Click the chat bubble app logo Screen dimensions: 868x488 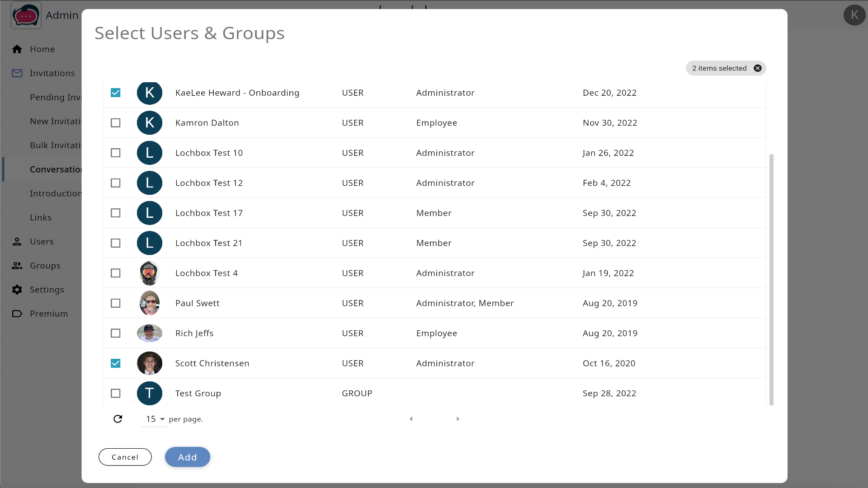(26, 16)
